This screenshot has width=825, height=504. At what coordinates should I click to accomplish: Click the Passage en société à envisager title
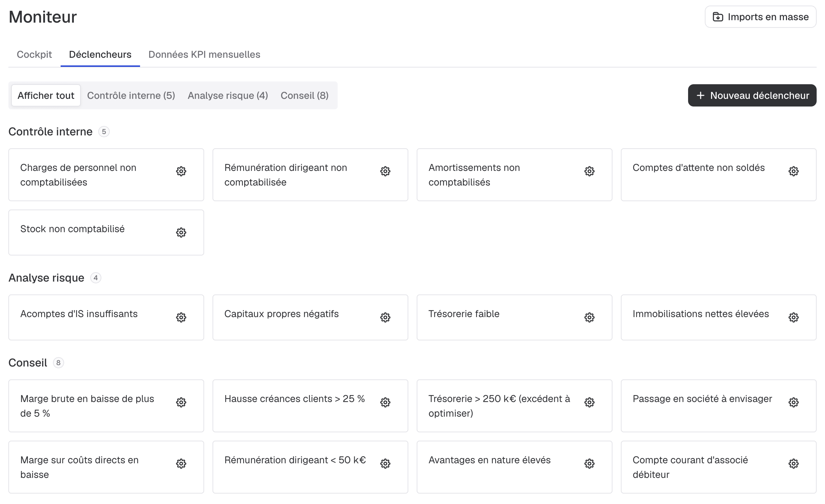point(702,399)
